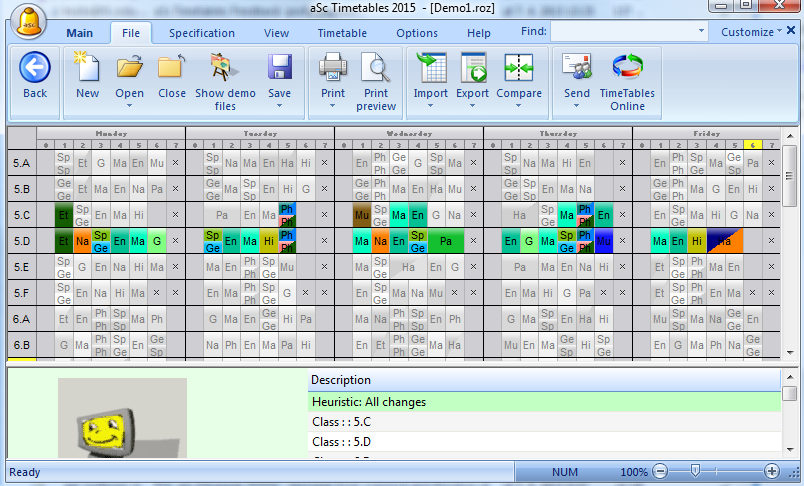Click the Close folder icon

[172, 68]
